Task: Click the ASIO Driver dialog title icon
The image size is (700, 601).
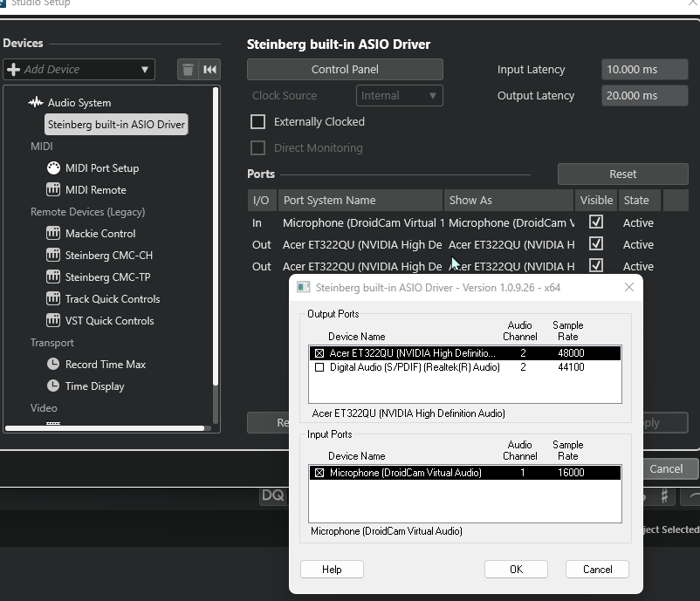Action: click(304, 288)
